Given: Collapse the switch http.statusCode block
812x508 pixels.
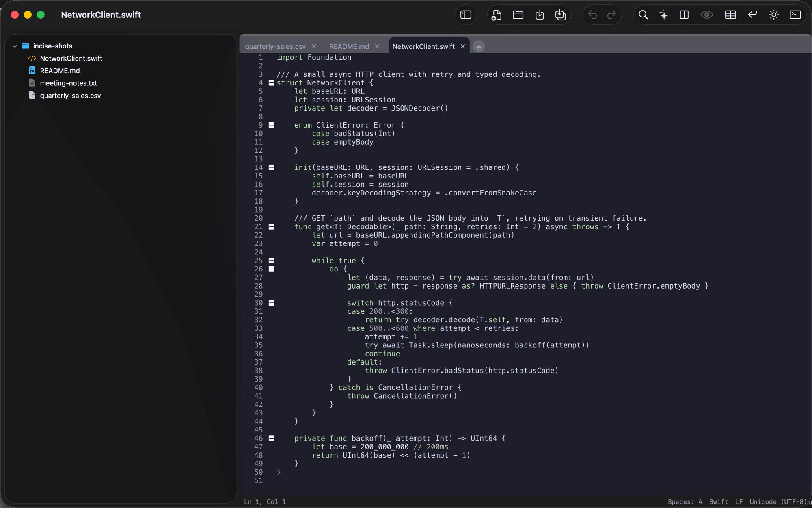Looking at the screenshot, I should coord(272,303).
